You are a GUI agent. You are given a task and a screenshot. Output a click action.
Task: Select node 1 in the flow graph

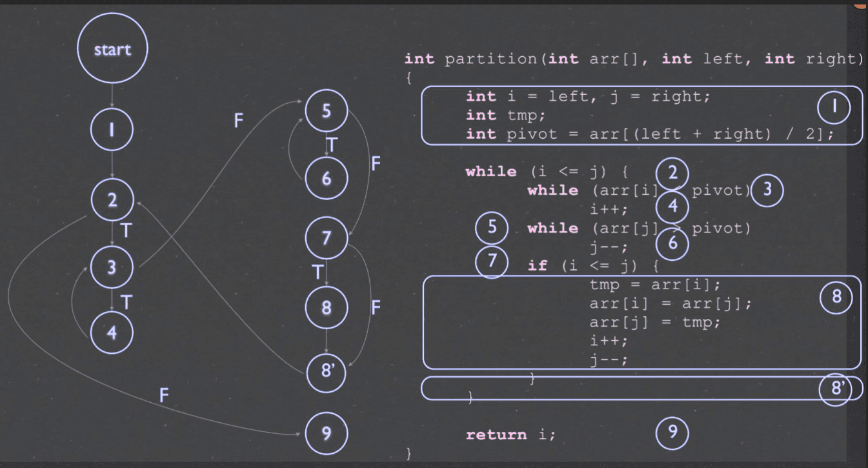pyautogui.click(x=112, y=130)
